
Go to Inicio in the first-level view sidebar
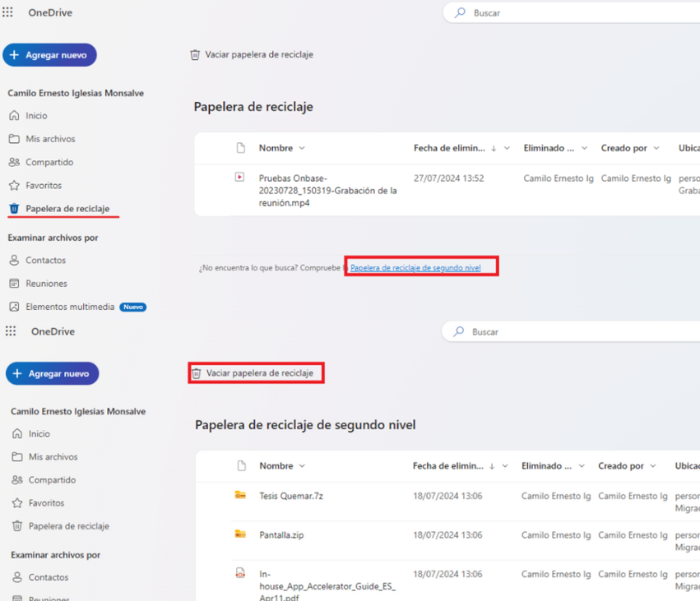click(x=36, y=116)
